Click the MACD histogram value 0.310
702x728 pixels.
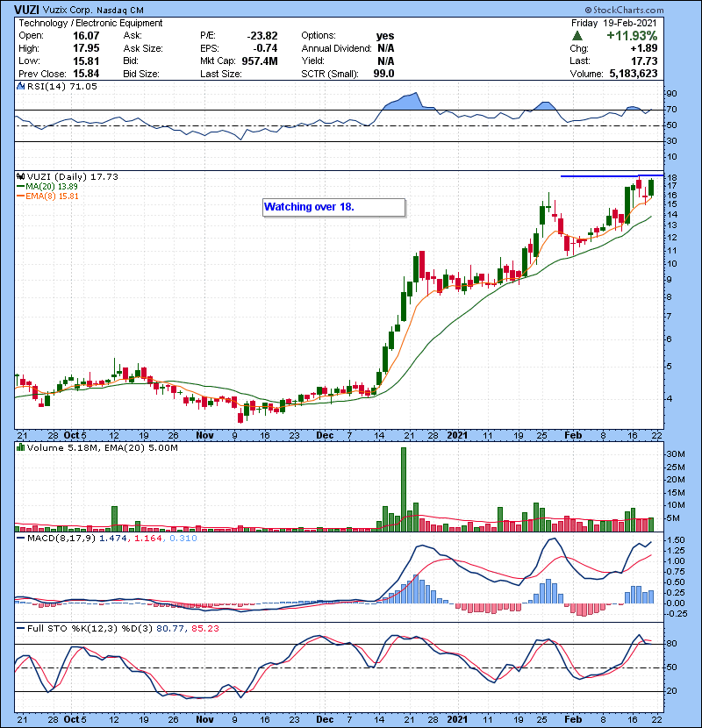183,539
